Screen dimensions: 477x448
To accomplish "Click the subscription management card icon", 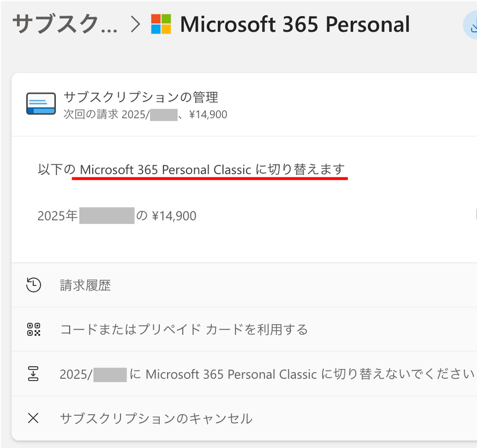I will pyautogui.click(x=41, y=104).
